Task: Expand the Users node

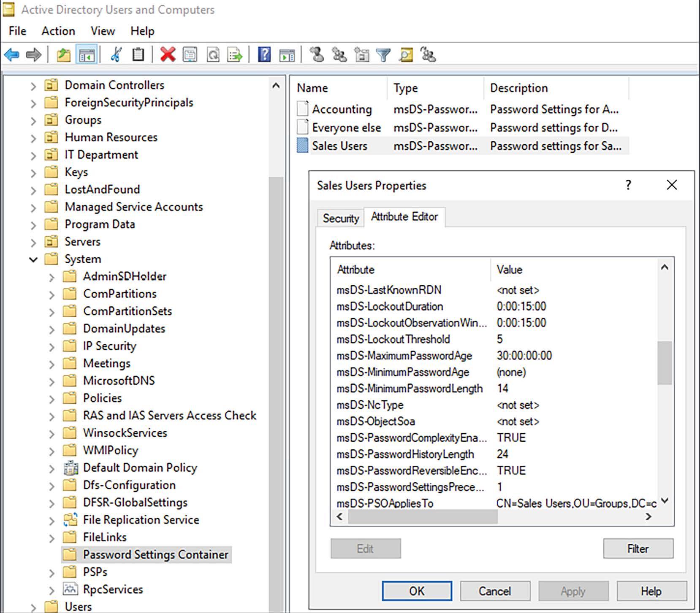Action: tap(33, 608)
